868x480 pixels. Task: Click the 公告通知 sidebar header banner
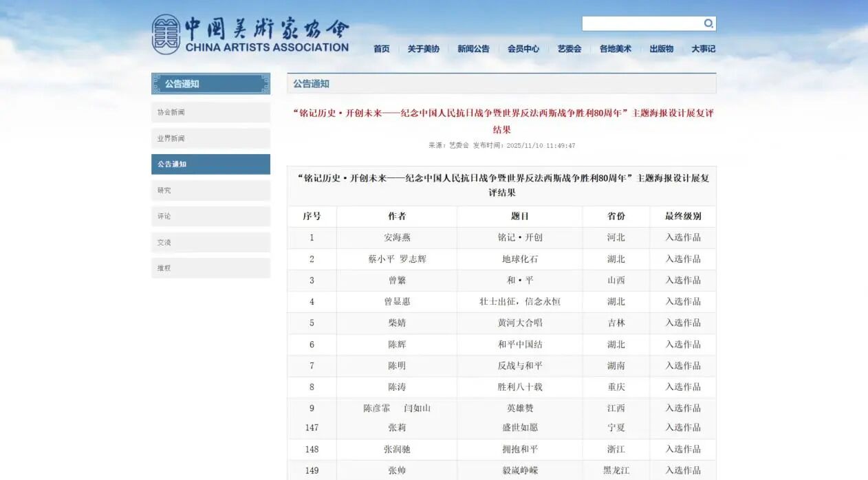(x=210, y=84)
